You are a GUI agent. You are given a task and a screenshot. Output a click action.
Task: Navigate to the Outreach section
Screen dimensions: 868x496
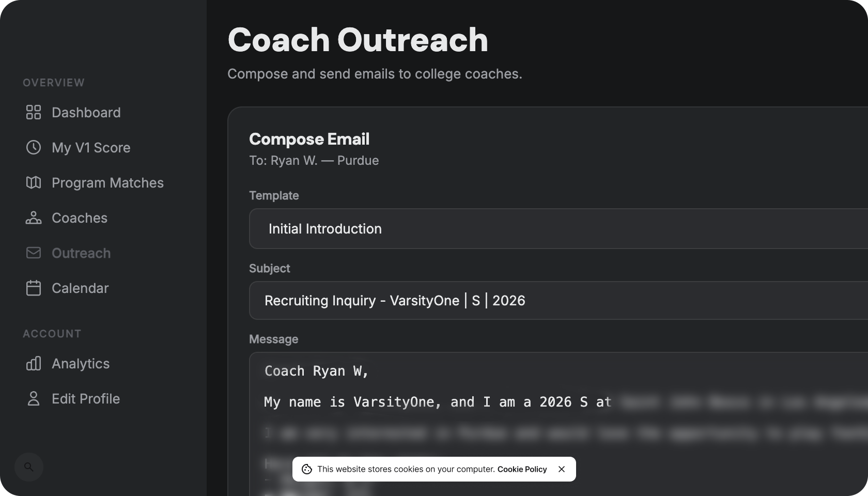click(x=81, y=253)
